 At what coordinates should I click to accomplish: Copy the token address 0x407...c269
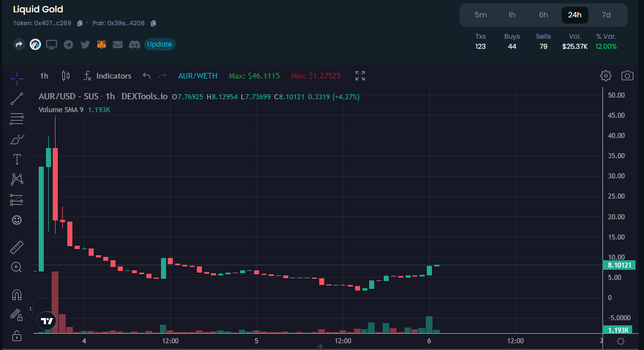[x=80, y=23]
